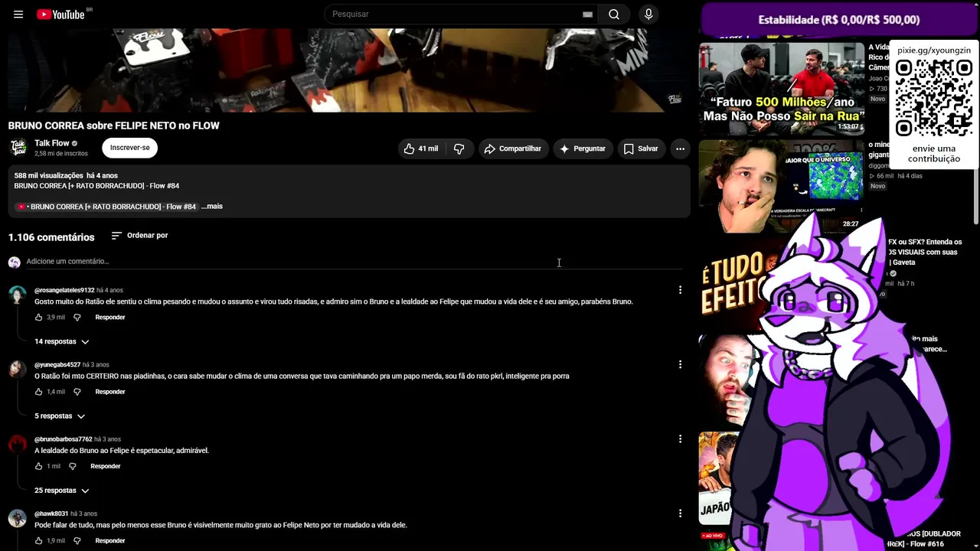Like the @hawk8031 comment

[39, 540]
